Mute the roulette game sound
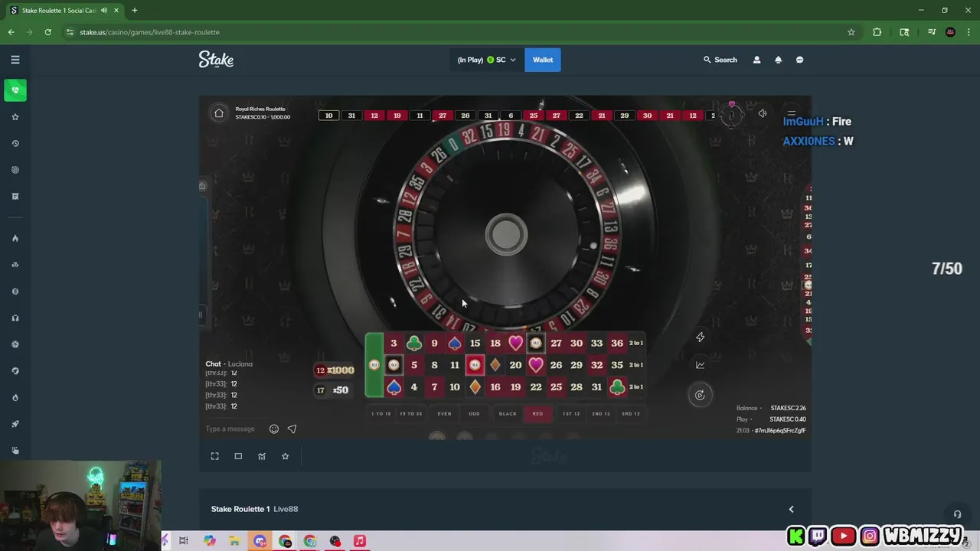The width and height of the screenshot is (980, 551). (x=763, y=113)
